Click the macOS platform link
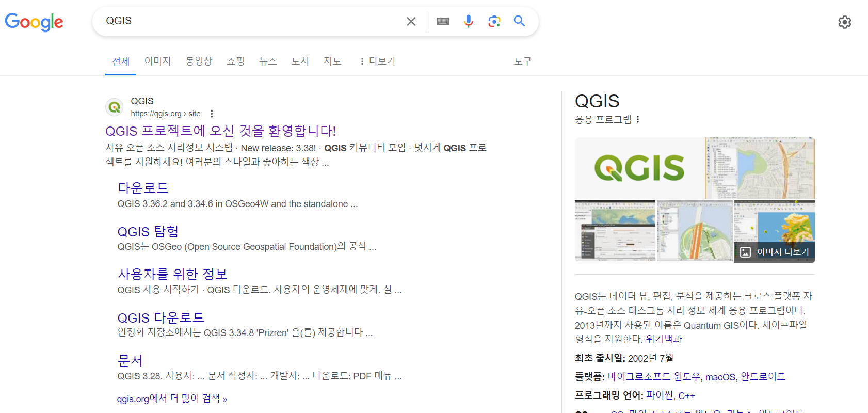Viewport: 868px width, 413px height. pyautogui.click(x=720, y=377)
